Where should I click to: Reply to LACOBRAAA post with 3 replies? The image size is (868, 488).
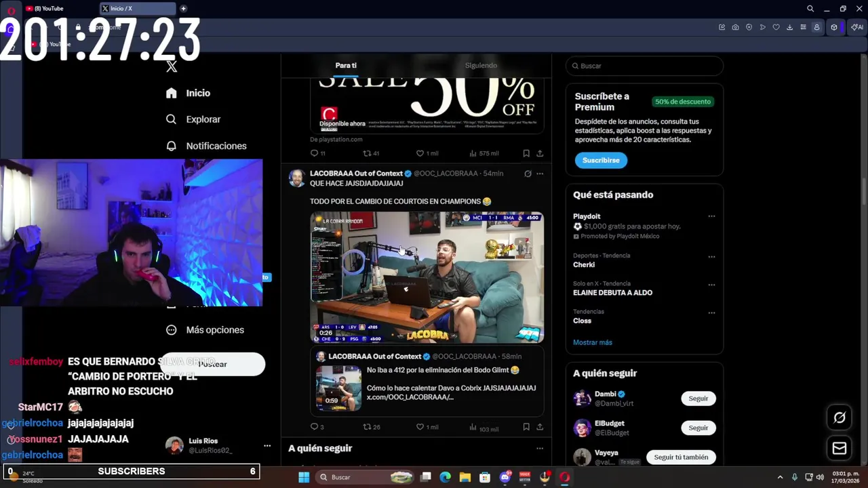point(317,427)
